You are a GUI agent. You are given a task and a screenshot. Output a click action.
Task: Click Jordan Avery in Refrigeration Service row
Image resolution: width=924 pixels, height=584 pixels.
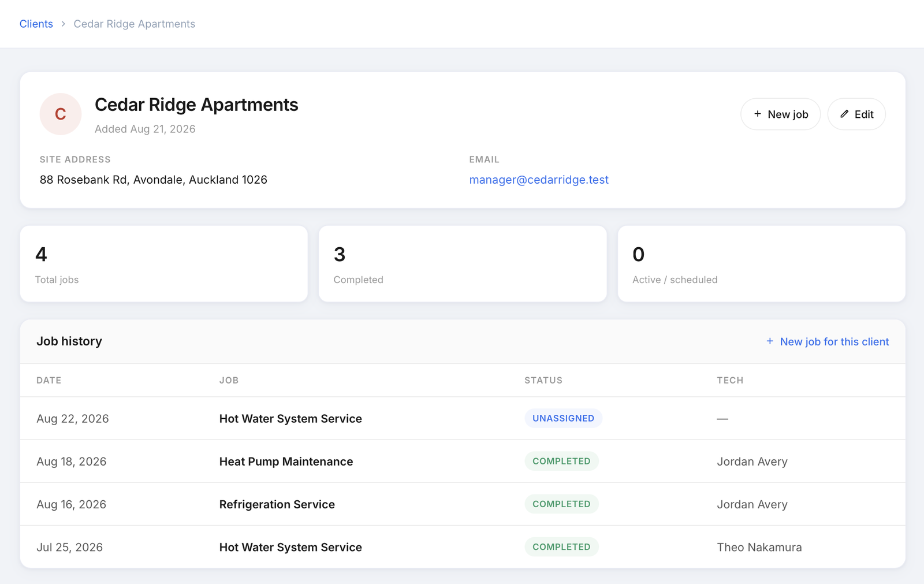[752, 504]
